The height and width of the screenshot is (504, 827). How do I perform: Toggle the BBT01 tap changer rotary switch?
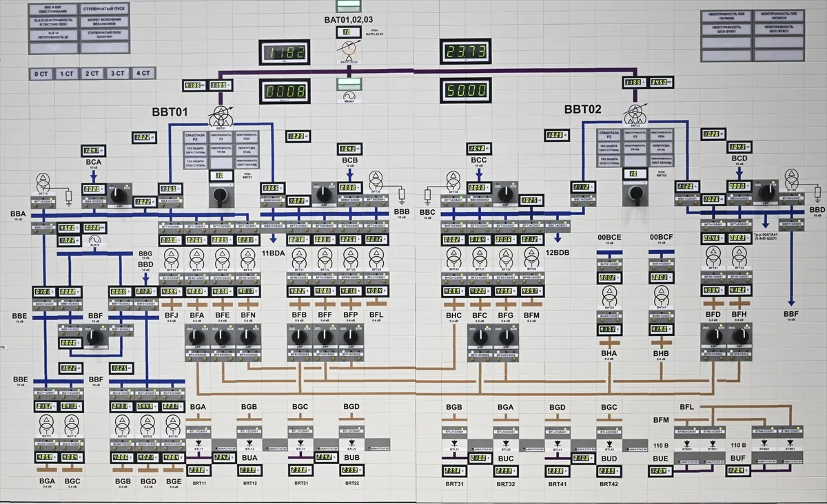221,195
